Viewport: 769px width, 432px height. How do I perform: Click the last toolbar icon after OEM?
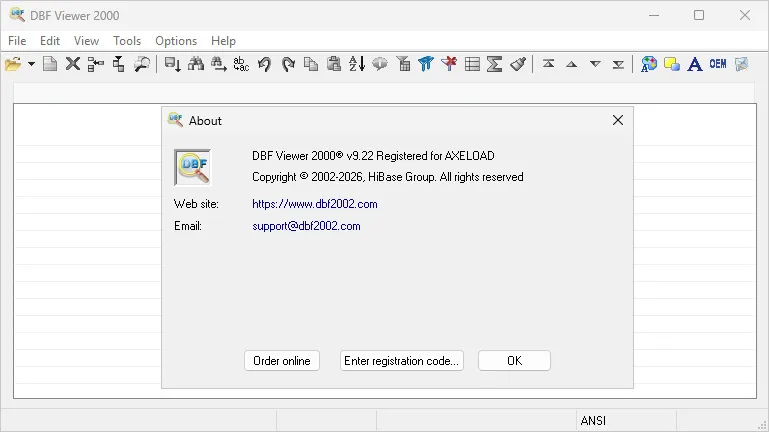coord(741,64)
